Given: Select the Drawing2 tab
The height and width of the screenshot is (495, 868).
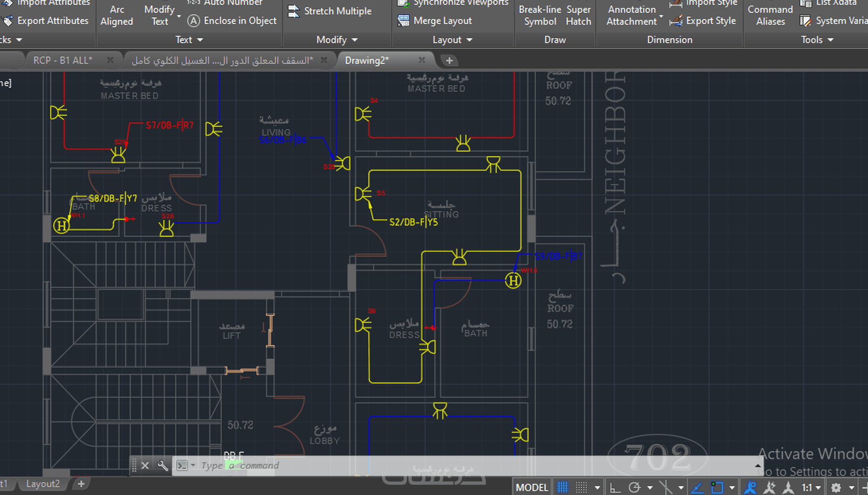Looking at the screenshot, I should [x=367, y=60].
